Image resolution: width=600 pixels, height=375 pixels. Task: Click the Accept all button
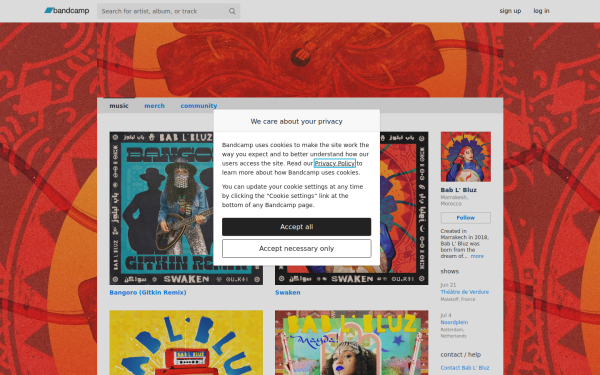(297, 227)
